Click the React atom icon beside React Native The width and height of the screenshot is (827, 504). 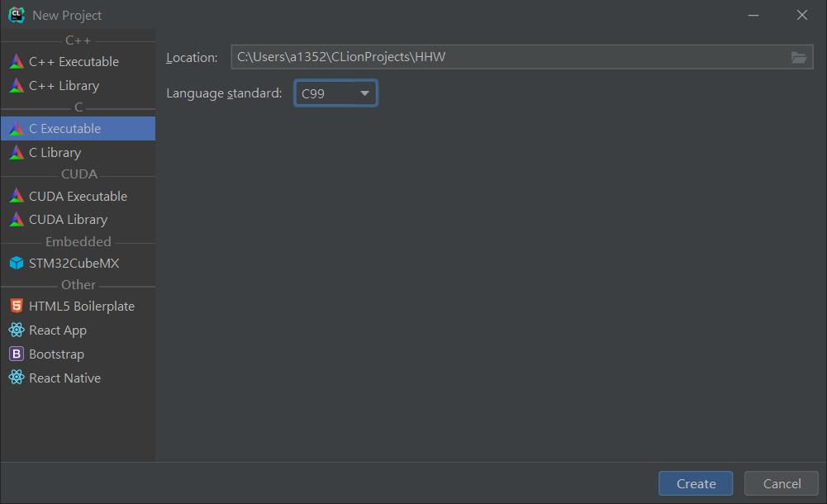tap(17, 377)
